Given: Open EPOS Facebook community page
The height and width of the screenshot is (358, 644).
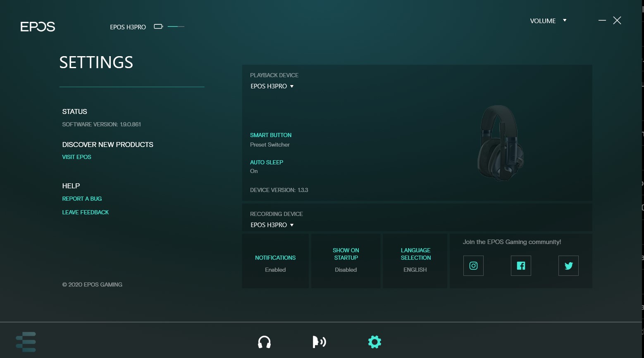Looking at the screenshot, I should pyautogui.click(x=521, y=266).
